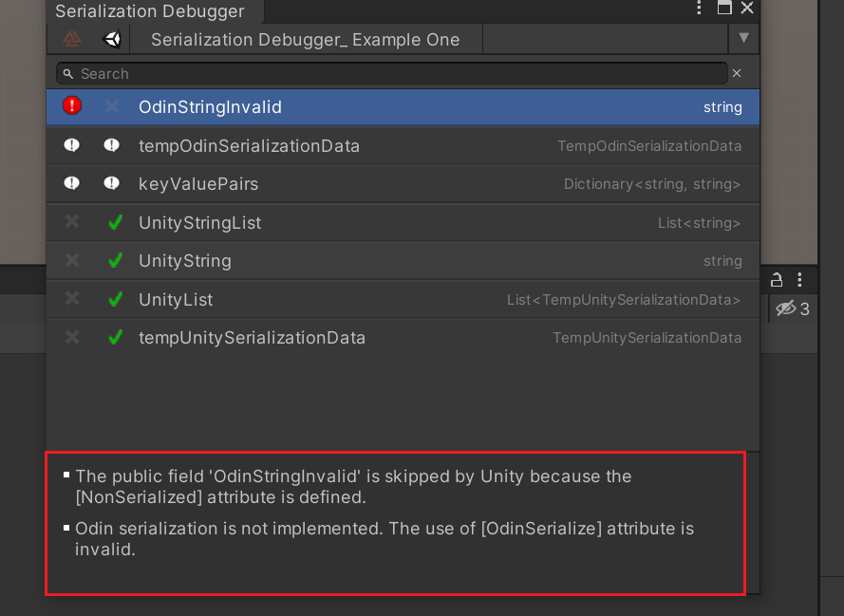Click the Odin X icon on UnityList
844x616 pixels.
pyautogui.click(x=72, y=299)
